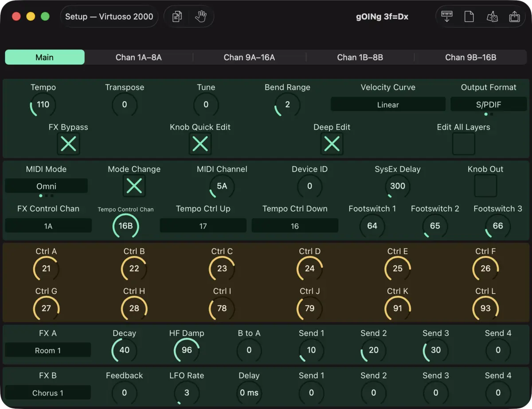Open the Velocity Curve Linear dropdown
532x409 pixels.
coord(388,104)
